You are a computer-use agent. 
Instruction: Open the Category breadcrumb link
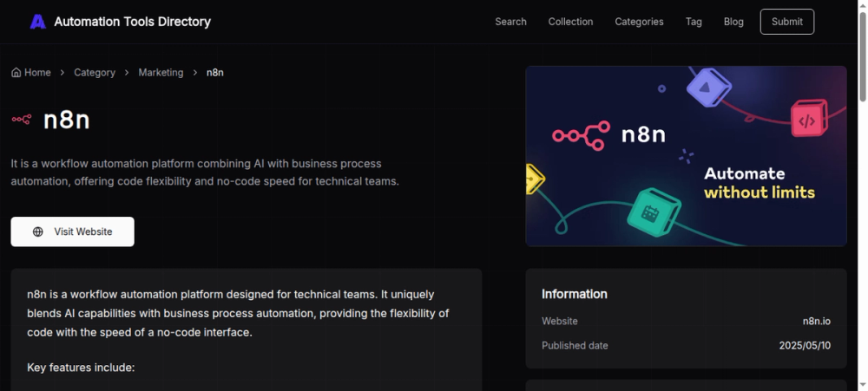point(95,73)
